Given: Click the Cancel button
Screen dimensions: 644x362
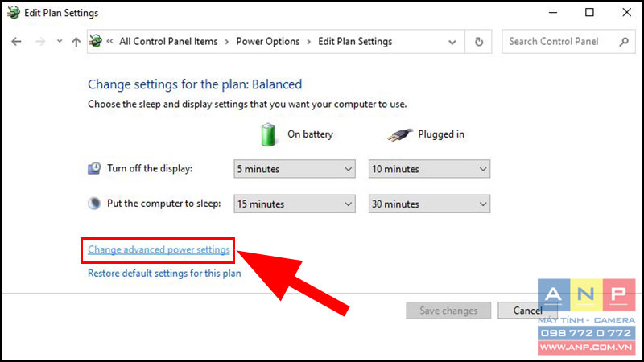Looking at the screenshot, I should click(x=527, y=311).
